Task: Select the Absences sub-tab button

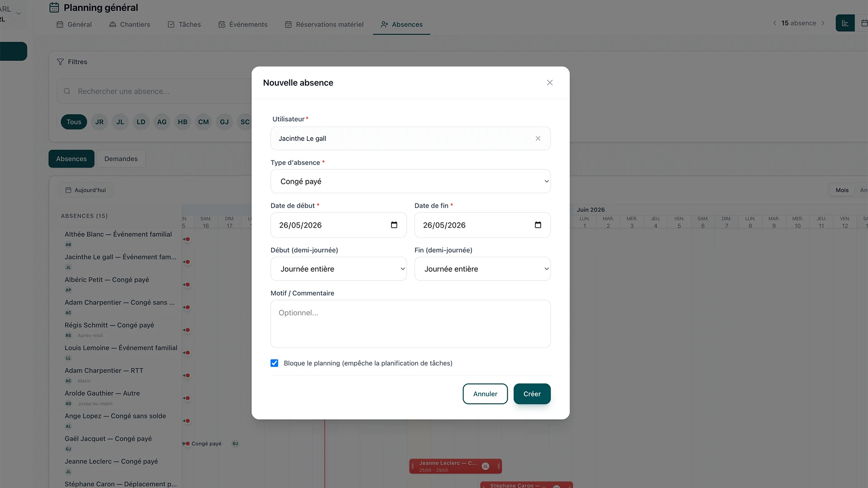Action: click(71, 159)
